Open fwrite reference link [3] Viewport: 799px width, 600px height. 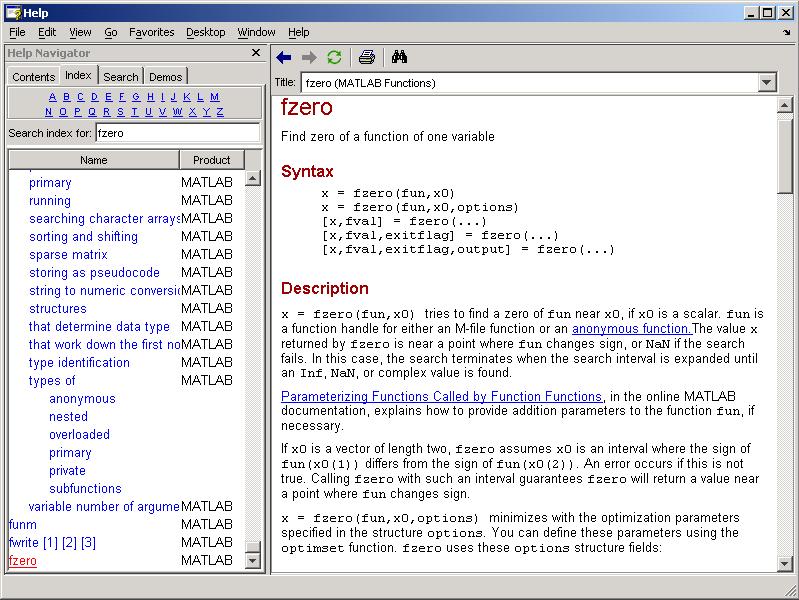pyautogui.click(x=88, y=542)
